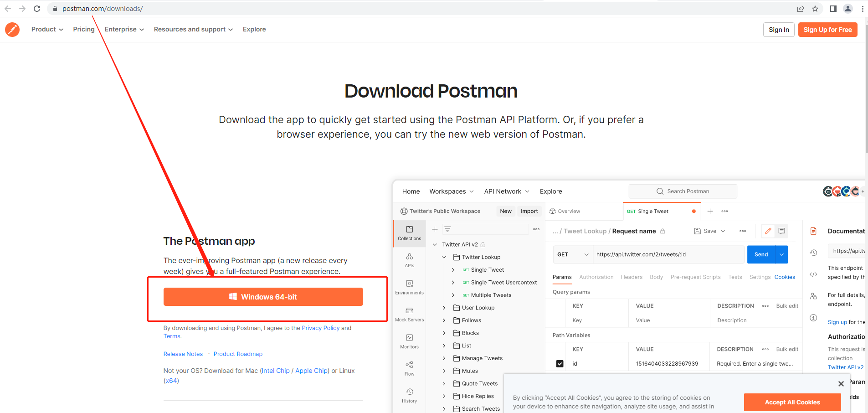Click the info icon in the right sidebar

(813, 318)
